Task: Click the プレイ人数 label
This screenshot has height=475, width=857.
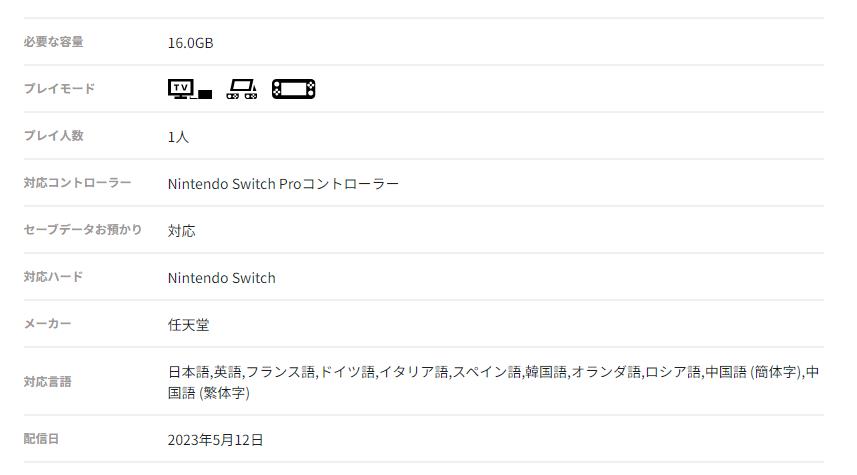Action: [53, 136]
